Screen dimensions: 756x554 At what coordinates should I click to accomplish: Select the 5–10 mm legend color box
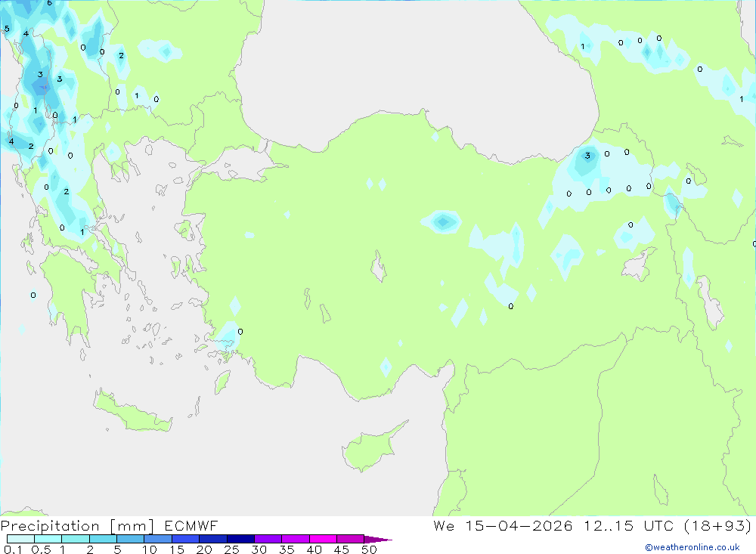[130, 539]
